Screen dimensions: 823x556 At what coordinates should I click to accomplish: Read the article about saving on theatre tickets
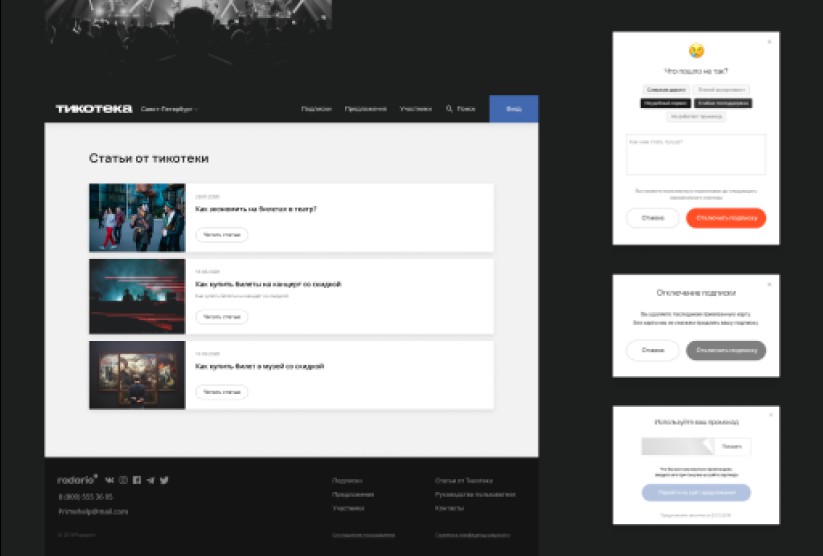221,235
